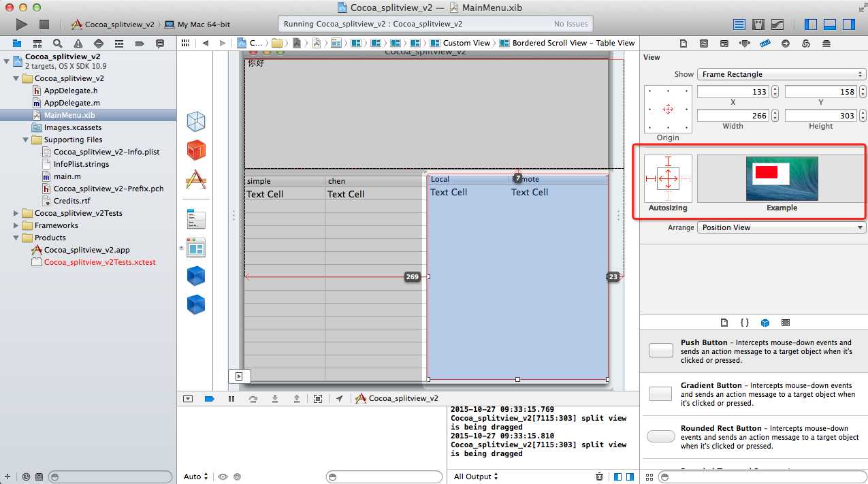Toggle the navigator panel visibility
This screenshot has width=868, height=484.
[811, 25]
